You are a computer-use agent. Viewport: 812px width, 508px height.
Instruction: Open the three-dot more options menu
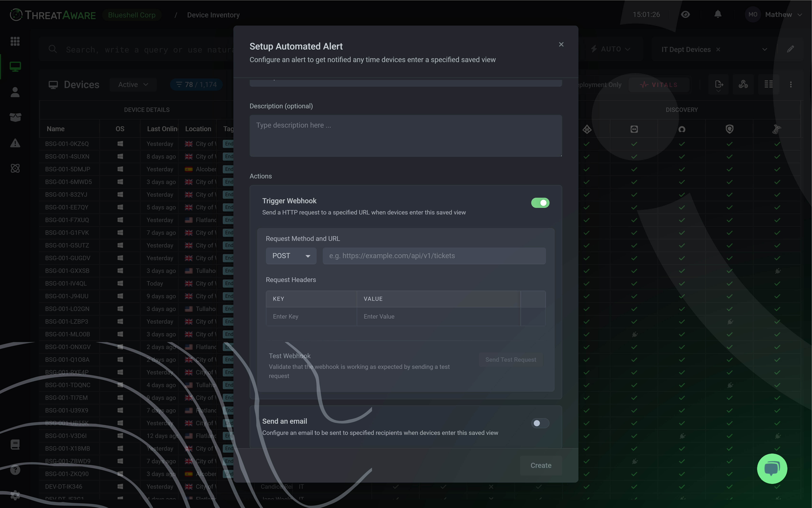point(791,85)
